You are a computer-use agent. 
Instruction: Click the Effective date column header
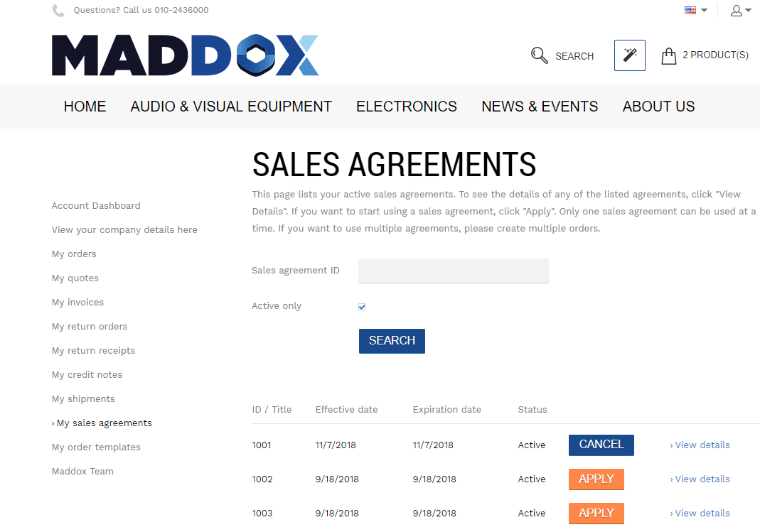[346, 410]
